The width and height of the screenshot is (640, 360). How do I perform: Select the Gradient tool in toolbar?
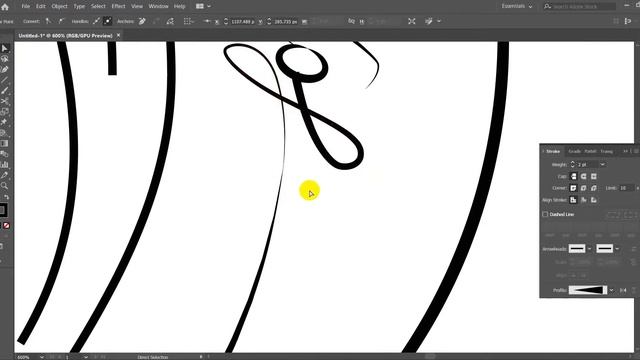click(4, 143)
